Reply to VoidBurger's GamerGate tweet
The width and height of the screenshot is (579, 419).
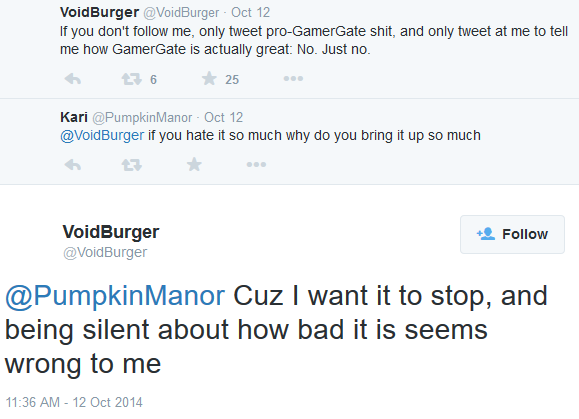pos(73,79)
